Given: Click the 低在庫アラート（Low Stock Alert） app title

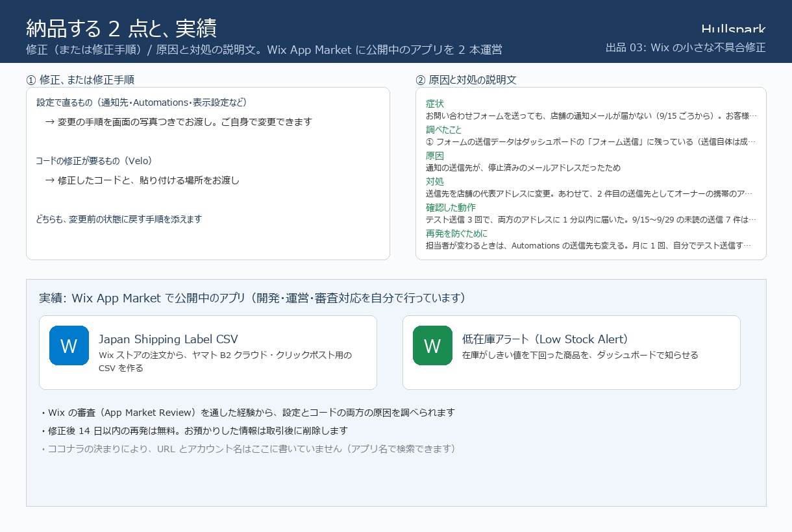Looking at the screenshot, I should pos(545,339).
